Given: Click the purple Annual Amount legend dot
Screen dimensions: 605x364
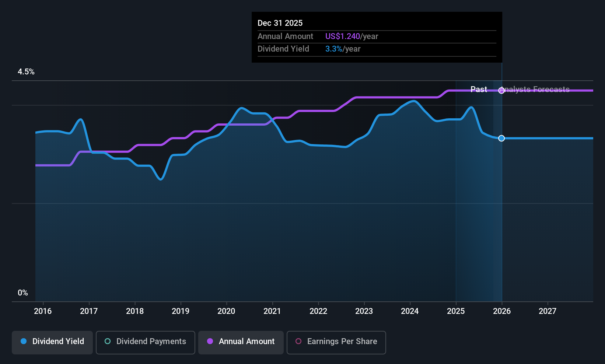Looking at the screenshot, I should click(209, 342).
